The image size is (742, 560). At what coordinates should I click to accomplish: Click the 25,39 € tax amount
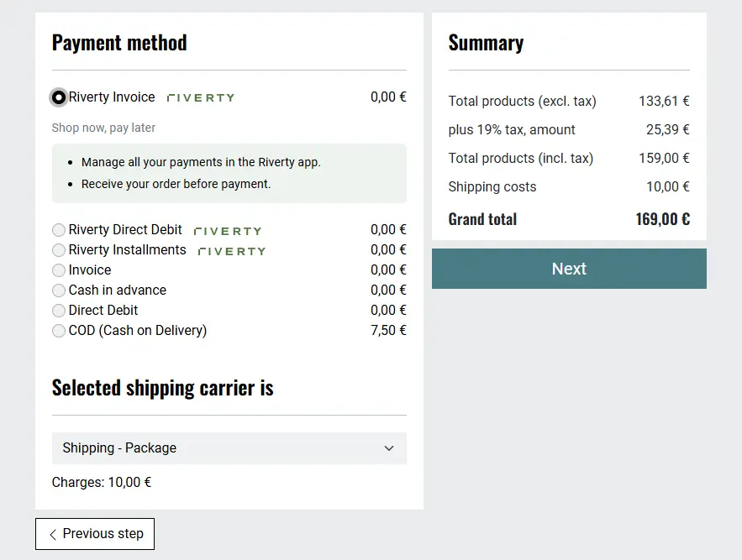pyautogui.click(x=668, y=129)
